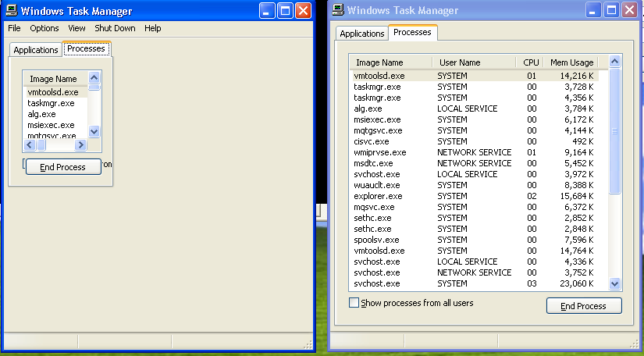Image resolution: width=644 pixels, height=356 pixels.
Task: Select the explorer.exe process row
Action: 475,196
